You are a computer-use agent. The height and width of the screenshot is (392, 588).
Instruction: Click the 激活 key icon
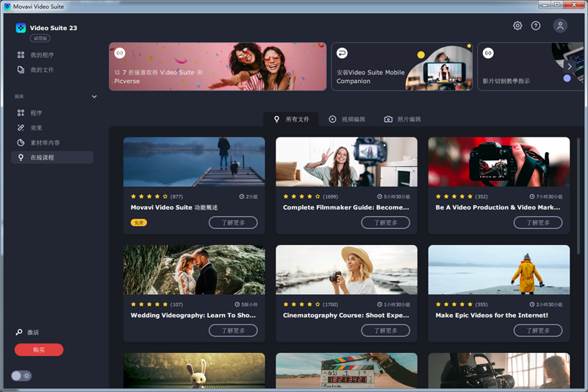tap(19, 332)
